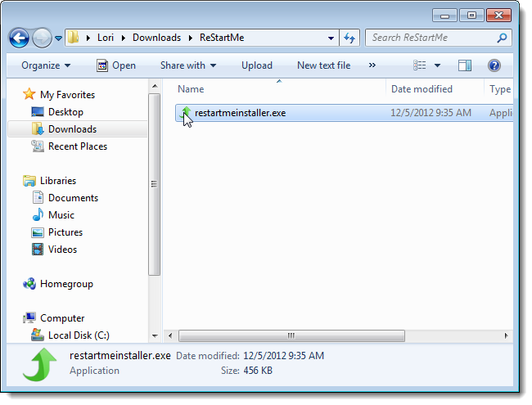
Task: Click horizontal scrollbar left arrow
Action: tap(170, 335)
